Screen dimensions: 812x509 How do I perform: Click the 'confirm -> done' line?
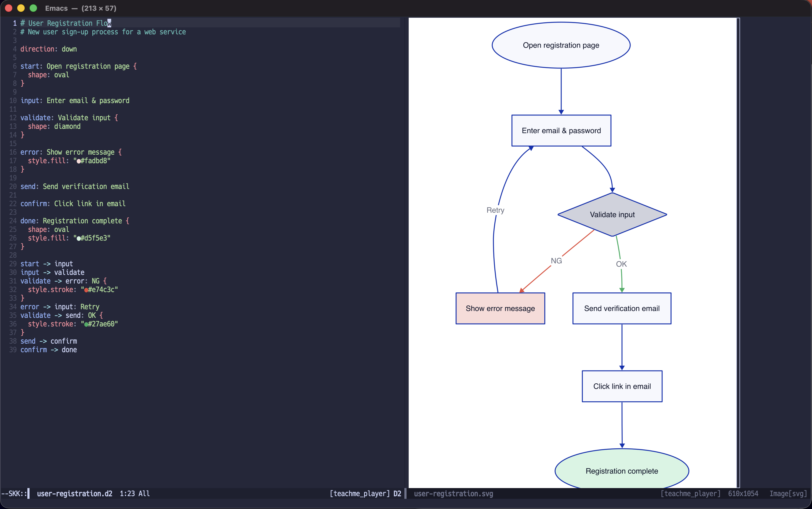point(49,350)
